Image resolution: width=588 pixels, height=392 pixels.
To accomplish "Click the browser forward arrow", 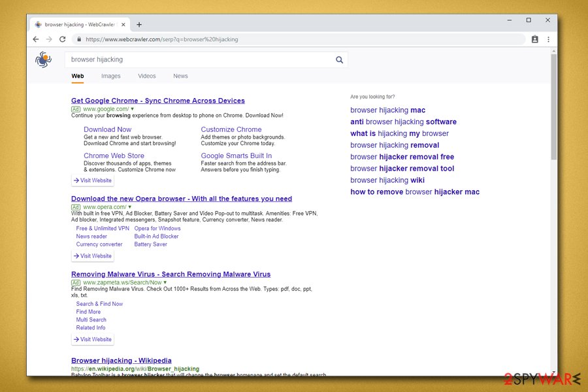I will pos(49,39).
